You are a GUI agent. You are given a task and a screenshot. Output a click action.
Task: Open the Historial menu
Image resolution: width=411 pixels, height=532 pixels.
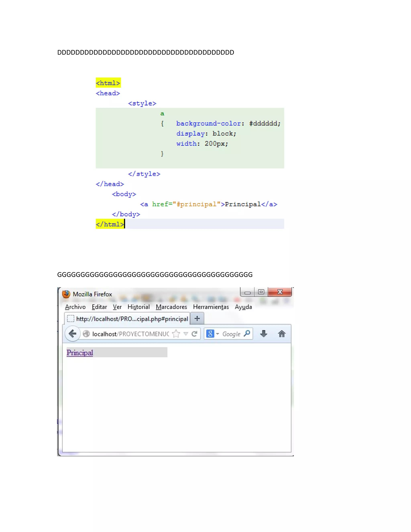(x=138, y=307)
